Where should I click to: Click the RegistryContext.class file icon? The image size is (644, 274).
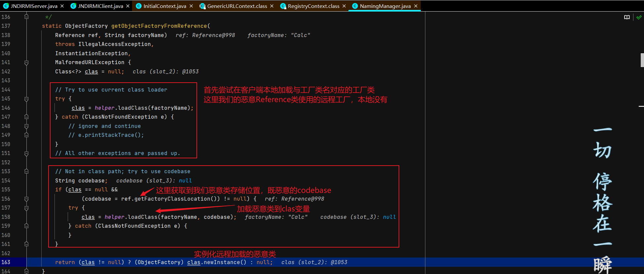tap(283, 6)
